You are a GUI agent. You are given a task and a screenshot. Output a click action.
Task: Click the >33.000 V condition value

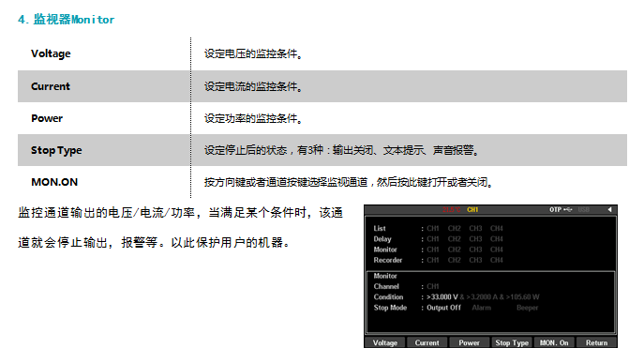pyautogui.click(x=442, y=296)
